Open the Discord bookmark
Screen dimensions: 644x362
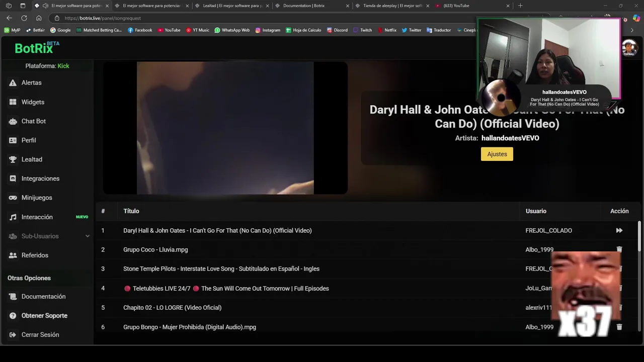(x=337, y=30)
